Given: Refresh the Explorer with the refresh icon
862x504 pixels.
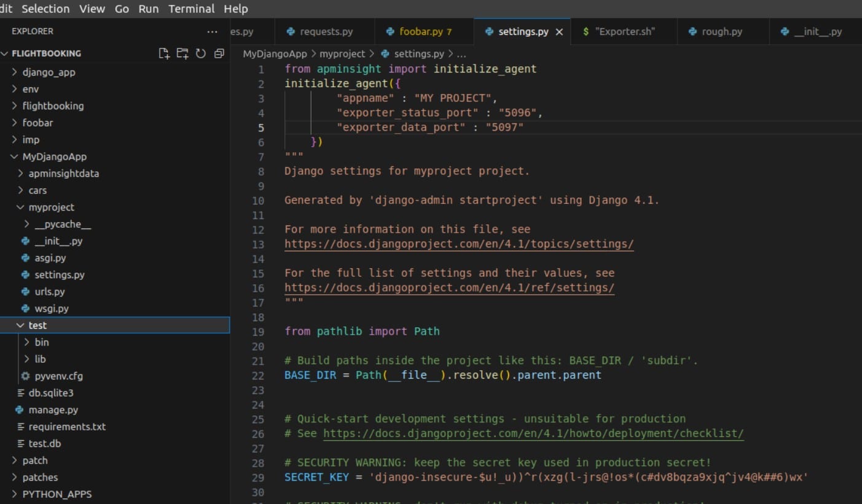Looking at the screenshot, I should [x=200, y=53].
